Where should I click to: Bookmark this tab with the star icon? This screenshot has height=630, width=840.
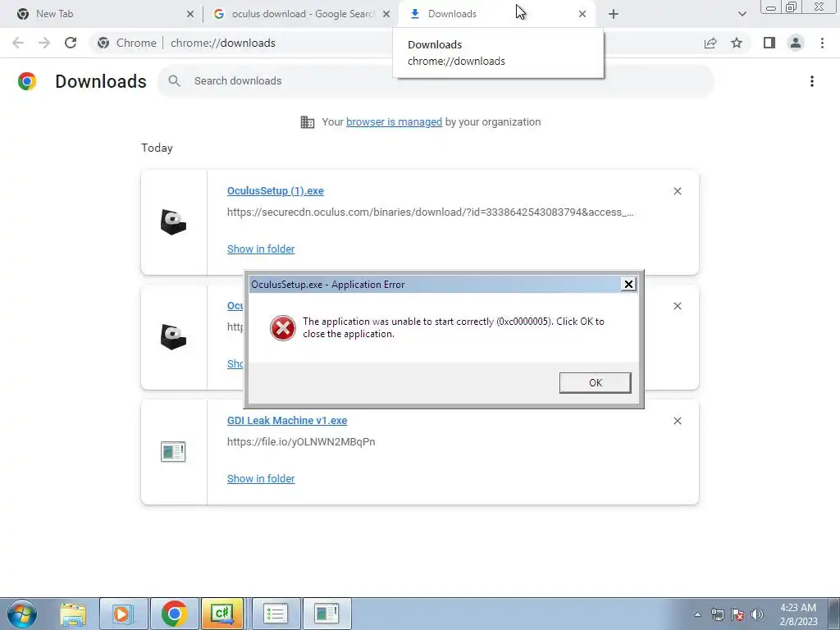737,43
